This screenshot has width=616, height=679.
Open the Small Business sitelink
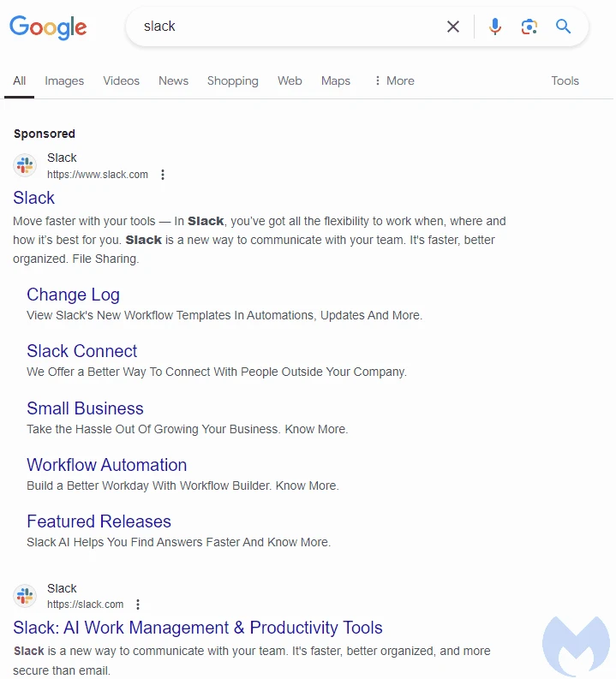[x=85, y=408]
